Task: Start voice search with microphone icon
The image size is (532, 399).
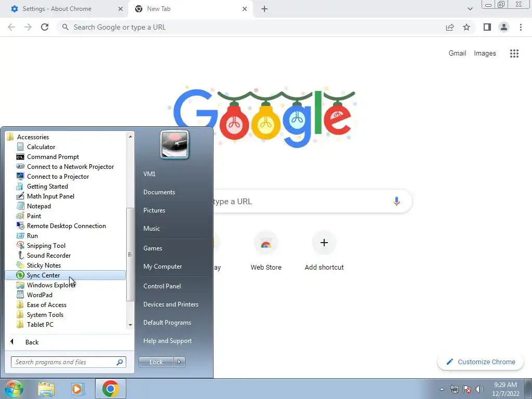Action: click(x=396, y=201)
